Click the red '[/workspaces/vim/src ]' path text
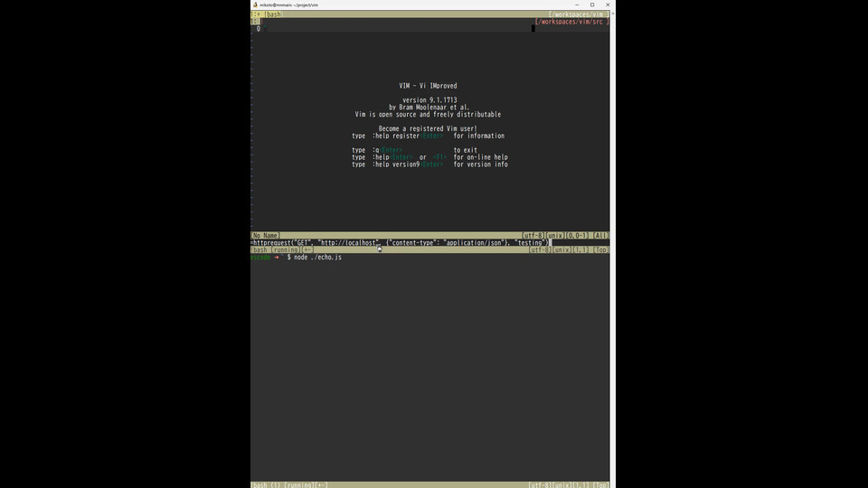 coord(571,22)
